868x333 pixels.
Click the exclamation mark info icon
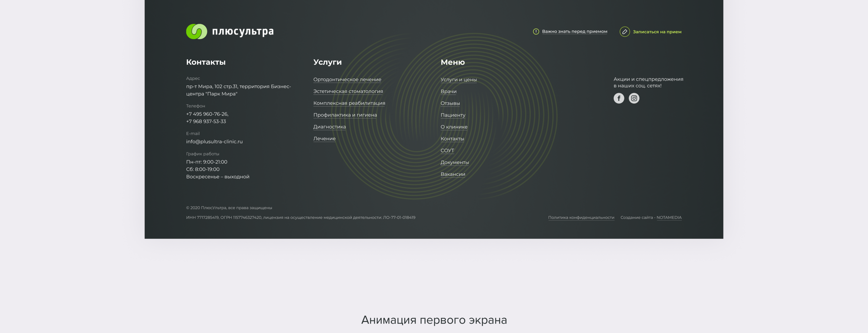536,31
